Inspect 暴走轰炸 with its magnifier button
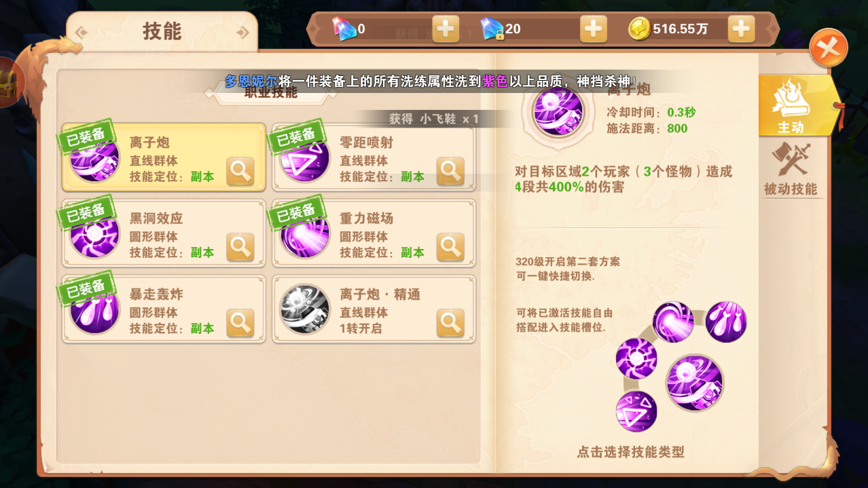This screenshot has width=868, height=488. pyautogui.click(x=240, y=323)
